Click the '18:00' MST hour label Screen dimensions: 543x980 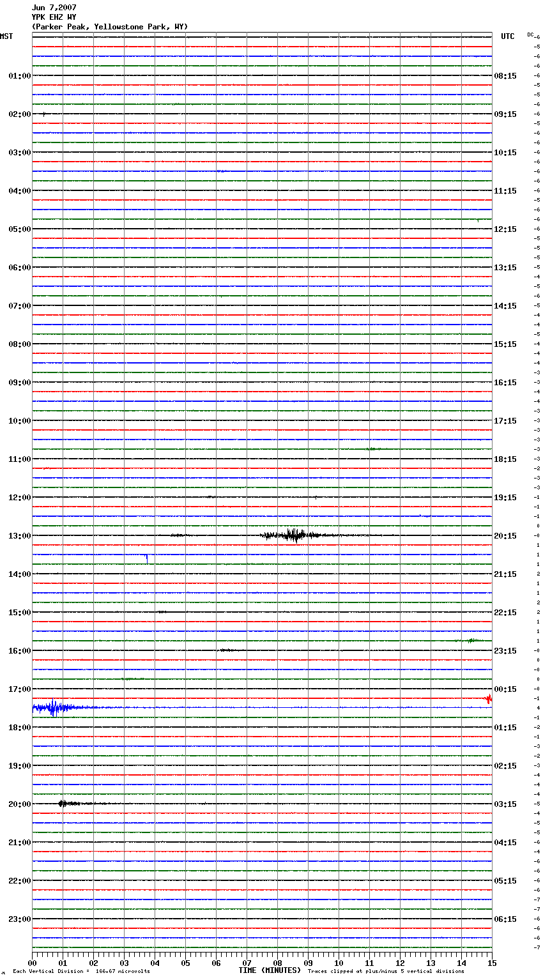click(20, 728)
